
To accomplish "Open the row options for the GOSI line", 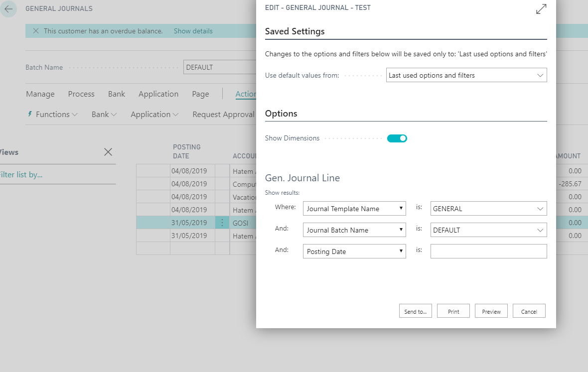I will 222,223.
